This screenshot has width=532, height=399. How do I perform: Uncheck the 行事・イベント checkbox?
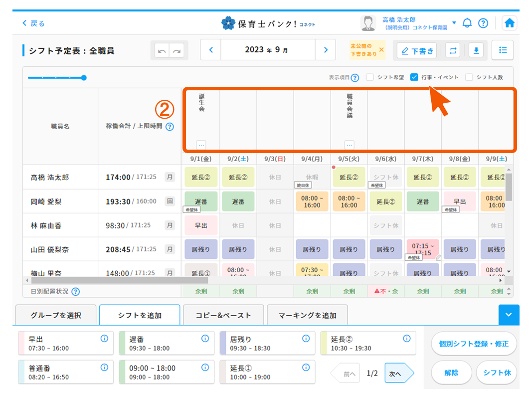(x=414, y=77)
